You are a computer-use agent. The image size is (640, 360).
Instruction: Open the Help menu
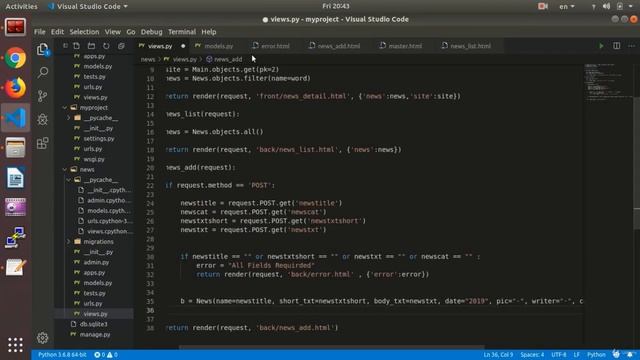coord(209,32)
